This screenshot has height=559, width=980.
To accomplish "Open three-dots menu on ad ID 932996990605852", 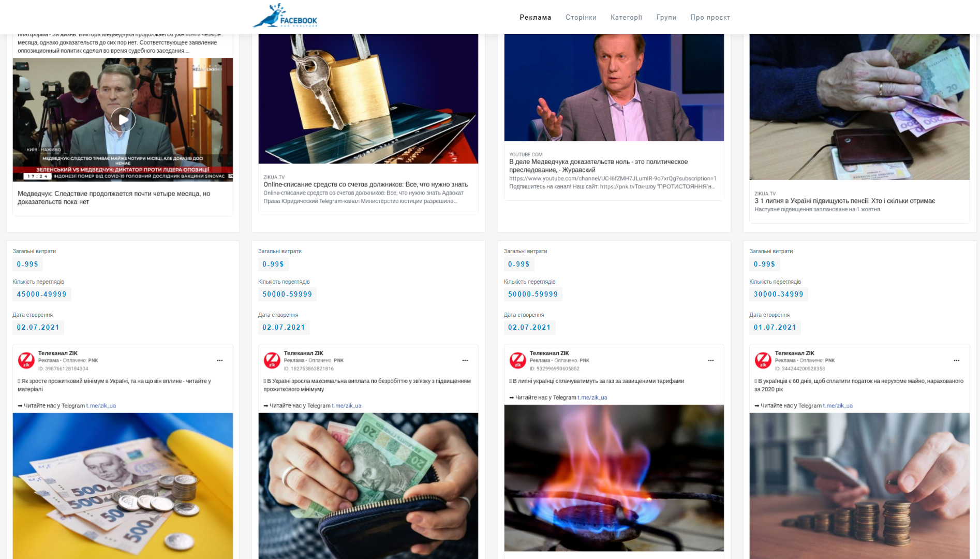I will [x=711, y=361].
